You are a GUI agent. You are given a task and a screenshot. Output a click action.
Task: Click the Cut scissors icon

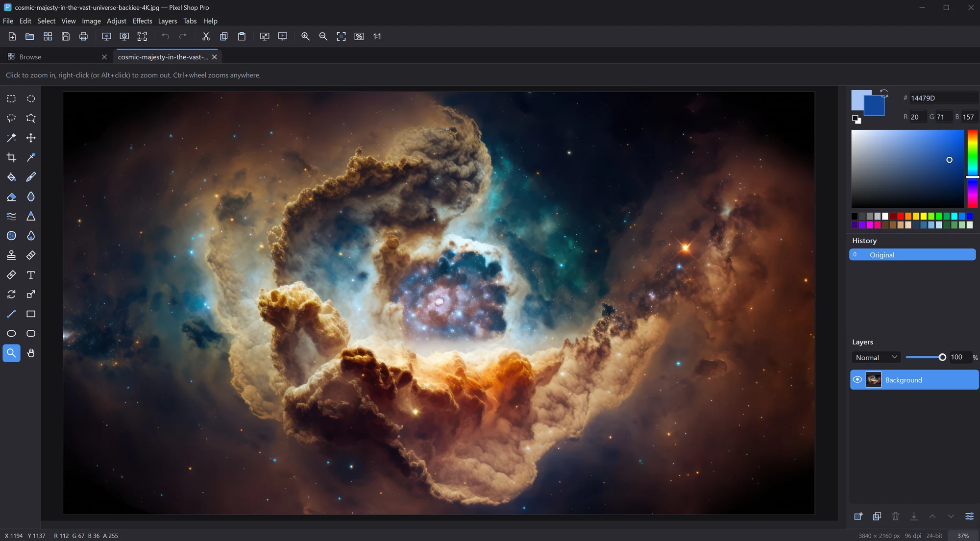[206, 36]
